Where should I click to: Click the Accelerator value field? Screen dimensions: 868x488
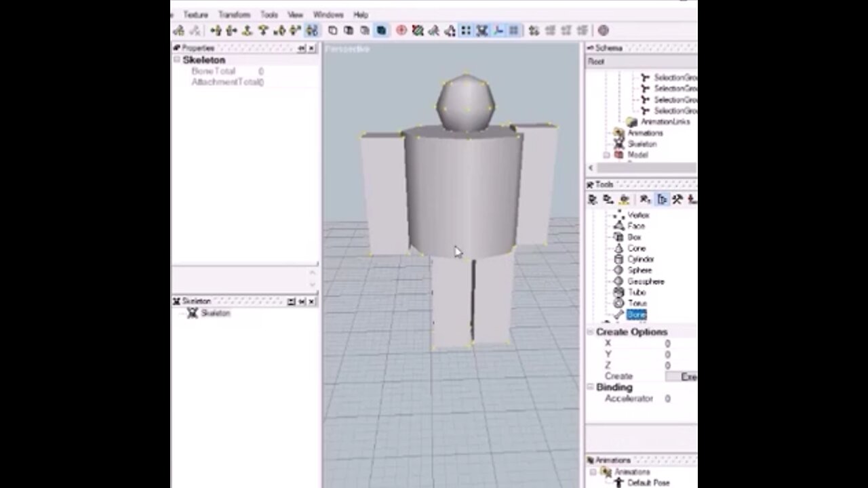680,399
